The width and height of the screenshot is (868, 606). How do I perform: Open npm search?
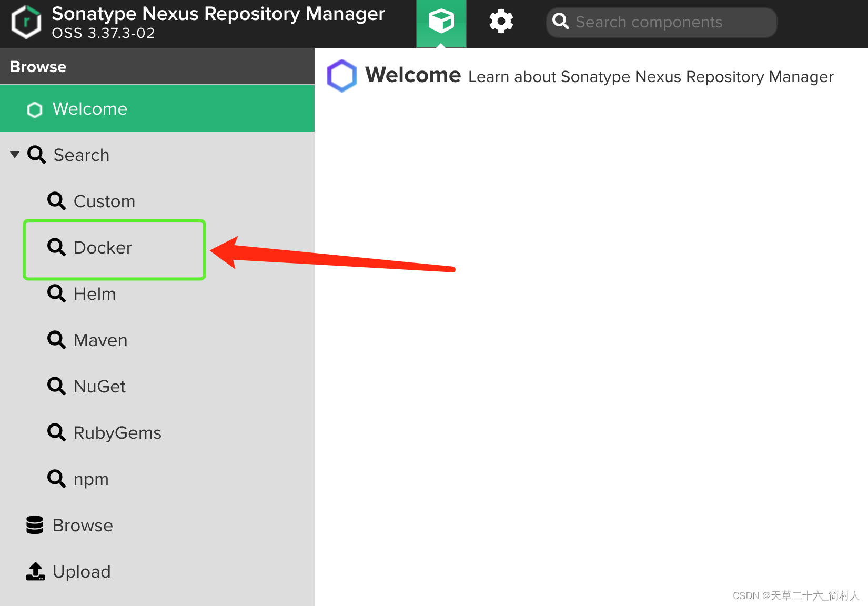[91, 480]
